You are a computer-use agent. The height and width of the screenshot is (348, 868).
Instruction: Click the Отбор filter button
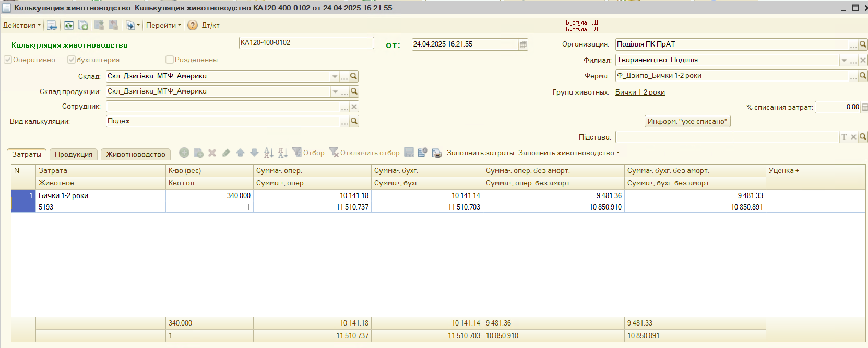[308, 153]
